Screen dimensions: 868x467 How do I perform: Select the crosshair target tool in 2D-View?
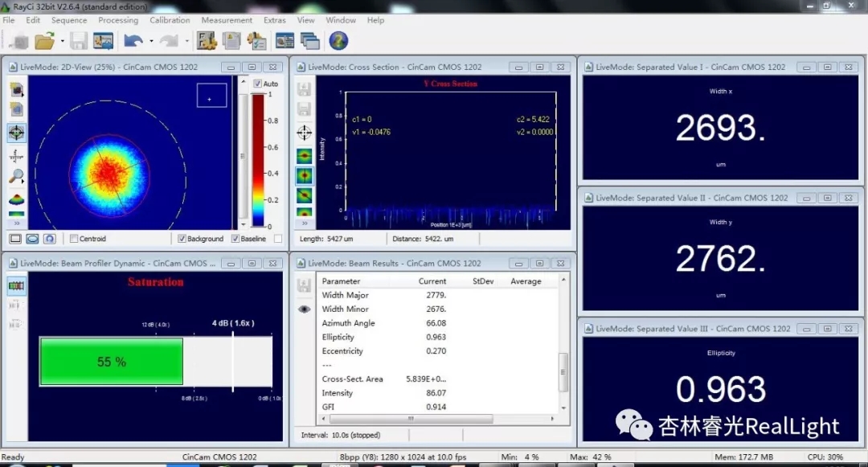16,133
